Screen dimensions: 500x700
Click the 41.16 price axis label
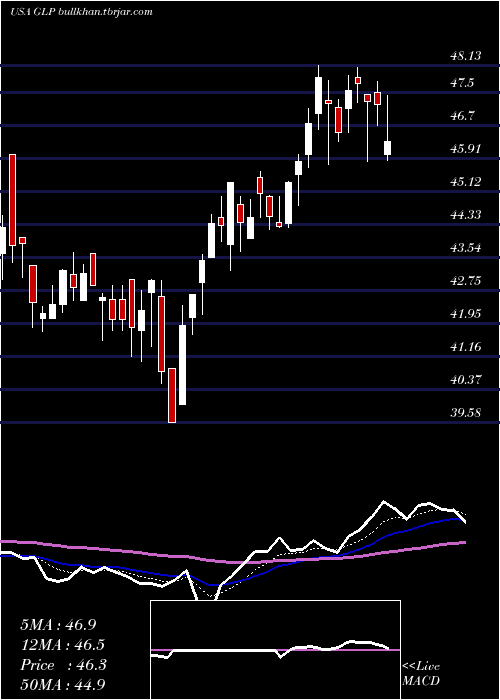pos(466,346)
